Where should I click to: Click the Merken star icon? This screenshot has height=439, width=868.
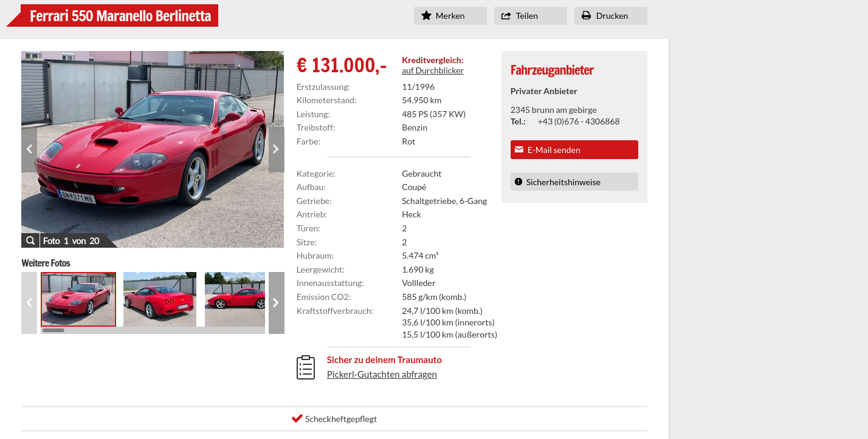[x=427, y=16]
